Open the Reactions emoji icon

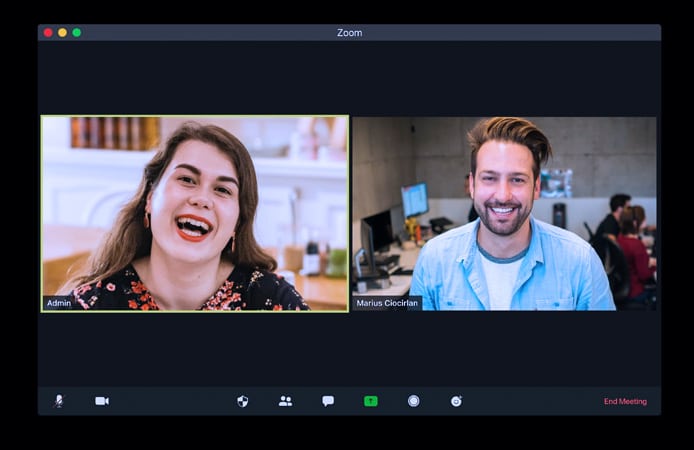456,401
